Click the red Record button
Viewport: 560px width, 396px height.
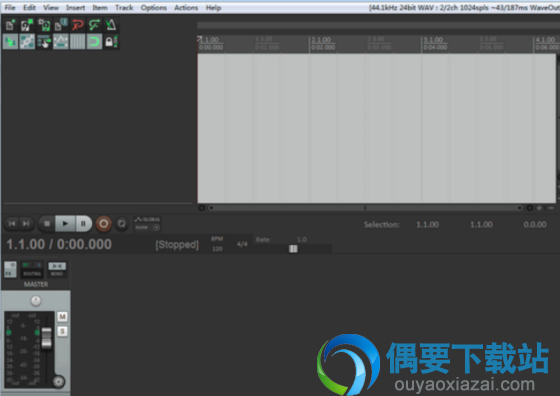coord(104,224)
